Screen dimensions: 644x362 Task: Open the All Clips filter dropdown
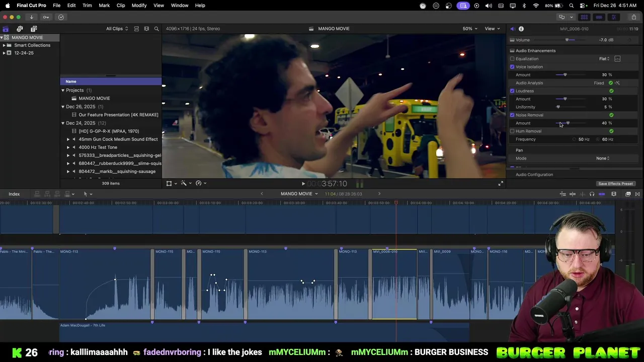(117, 29)
